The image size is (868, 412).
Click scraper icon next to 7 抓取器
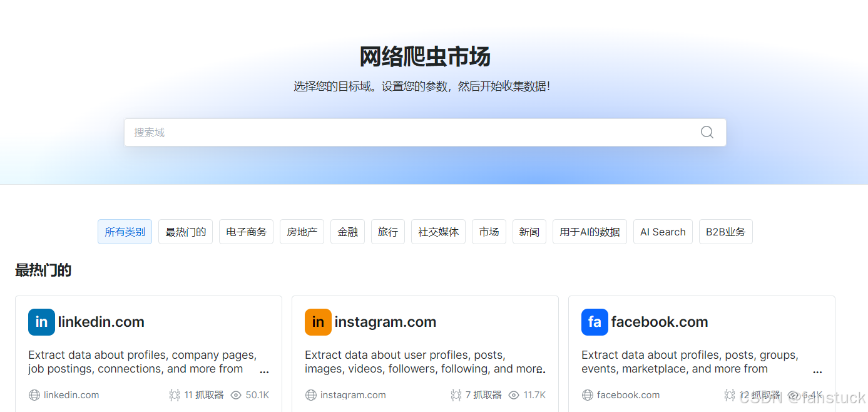point(456,395)
